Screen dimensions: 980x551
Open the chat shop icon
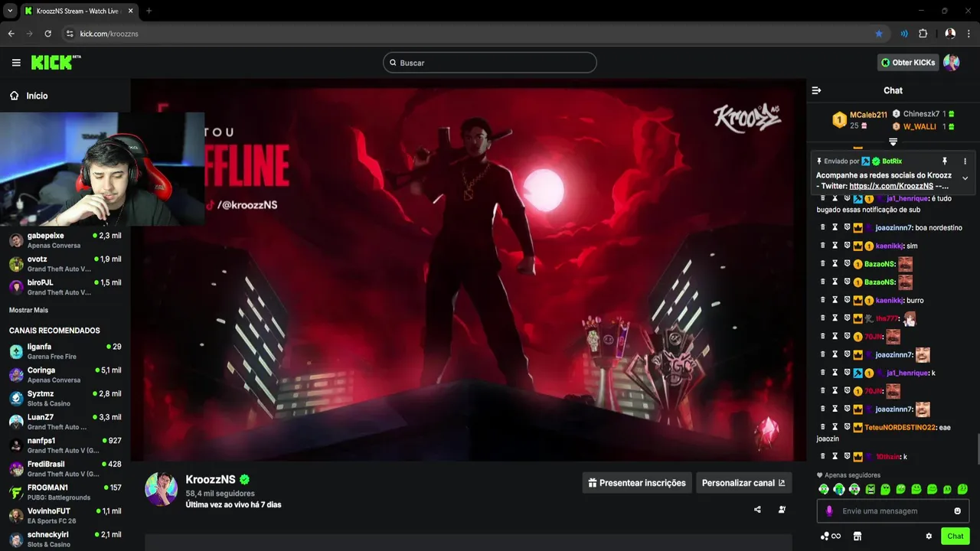[857, 536]
